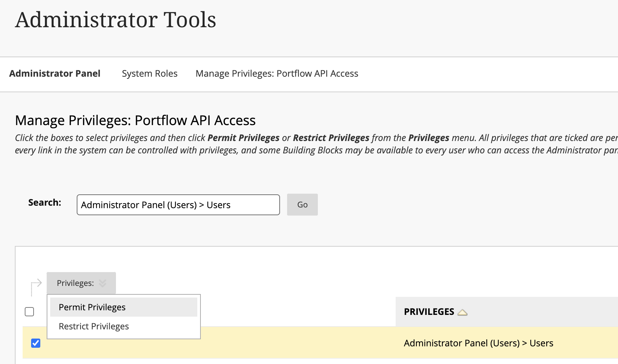618x364 pixels.
Task: Open the System Roles breadcrumb
Action: pos(150,74)
